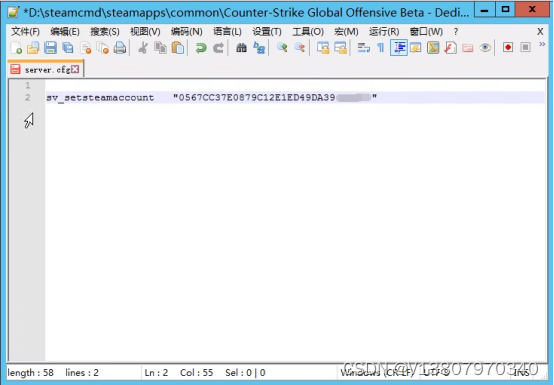Open the 运行(R) menu
This screenshot has height=385, width=554.
click(384, 31)
